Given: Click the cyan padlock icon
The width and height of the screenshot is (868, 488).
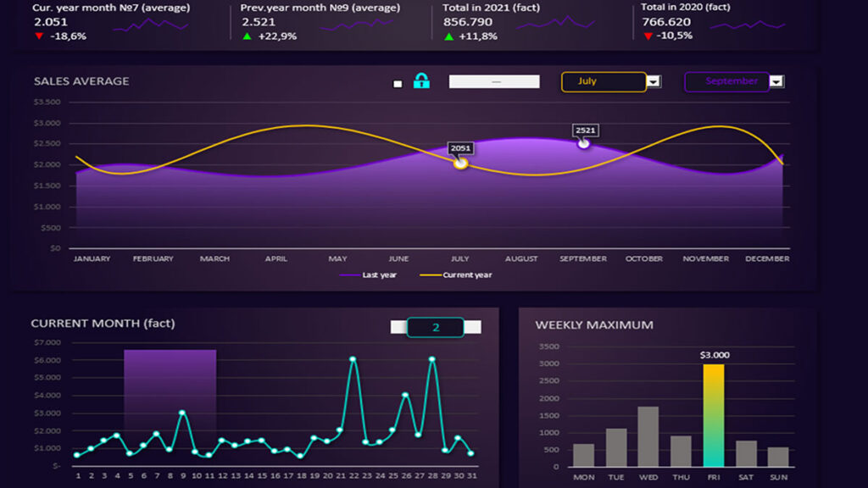Looking at the screenshot, I should [x=423, y=81].
